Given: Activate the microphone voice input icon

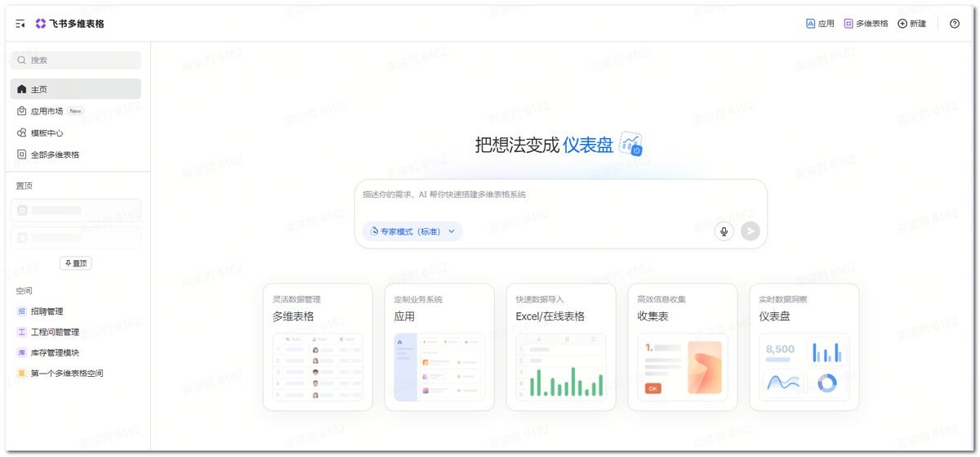Looking at the screenshot, I should pyautogui.click(x=724, y=231).
